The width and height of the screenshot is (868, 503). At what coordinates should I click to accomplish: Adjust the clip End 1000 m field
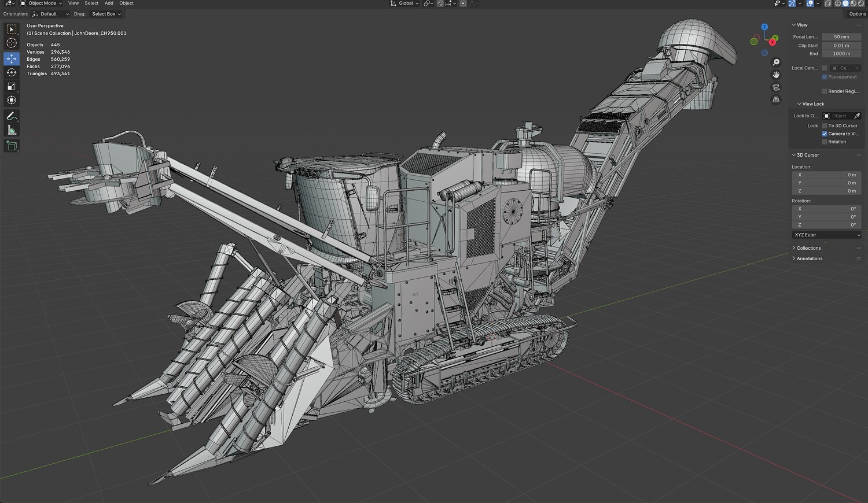(841, 54)
